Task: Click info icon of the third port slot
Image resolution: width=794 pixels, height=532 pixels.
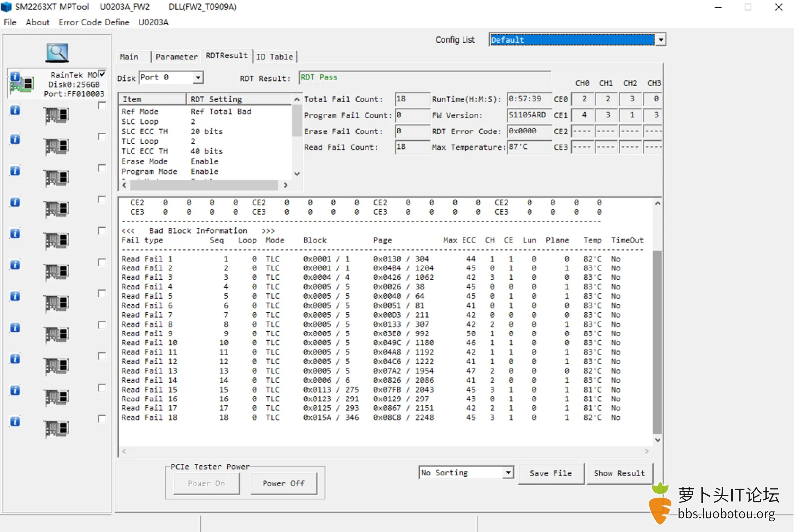Action: [15, 139]
